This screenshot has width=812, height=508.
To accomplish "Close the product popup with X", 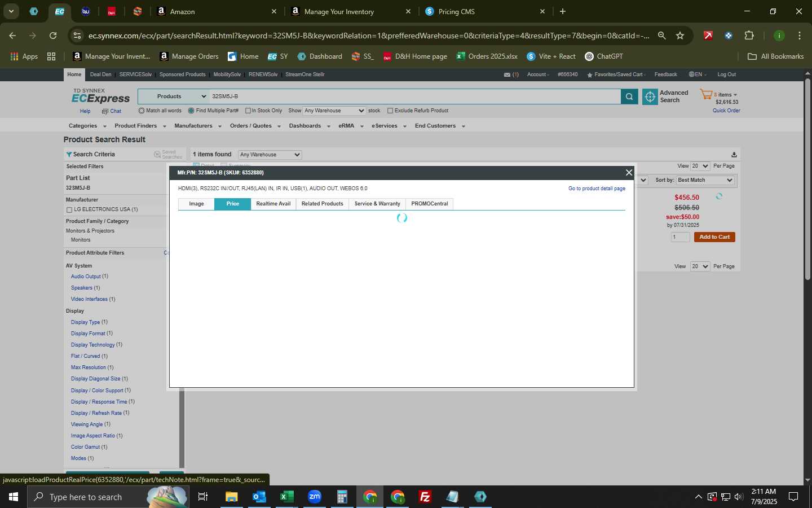I will pos(629,173).
